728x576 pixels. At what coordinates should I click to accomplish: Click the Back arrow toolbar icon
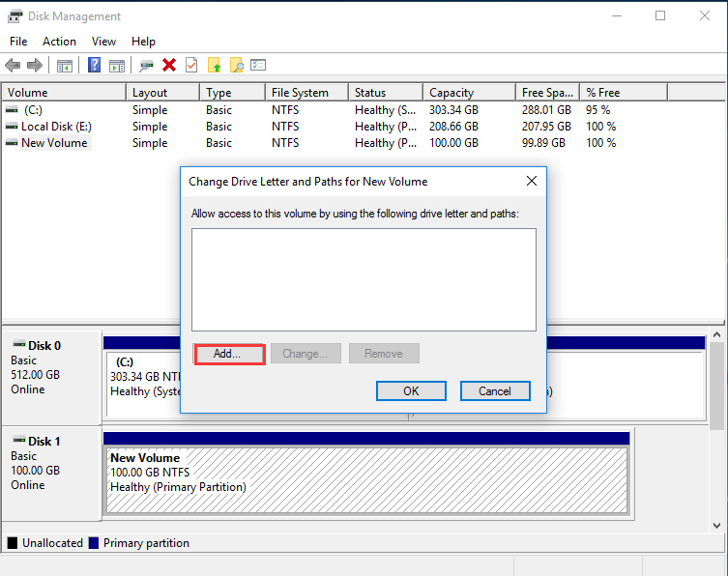click(13, 66)
